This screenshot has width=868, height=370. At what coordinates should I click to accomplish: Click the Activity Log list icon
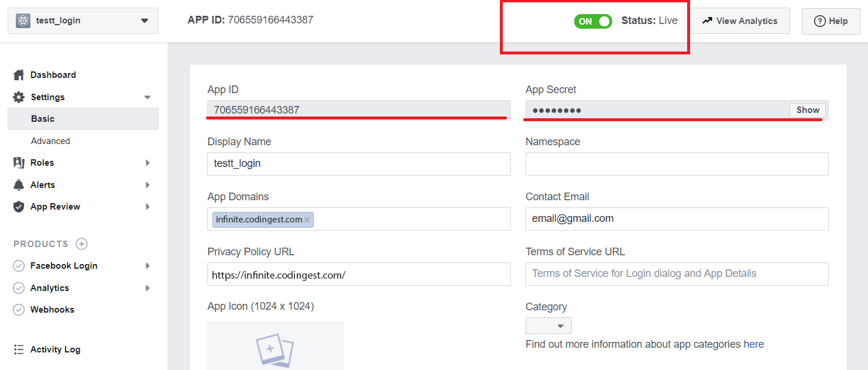click(x=19, y=350)
